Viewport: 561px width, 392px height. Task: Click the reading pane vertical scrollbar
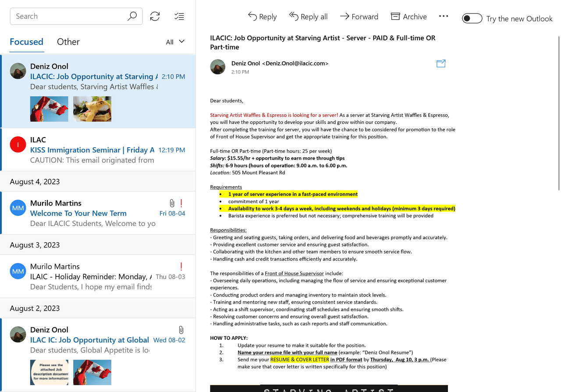(x=558, y=114)
